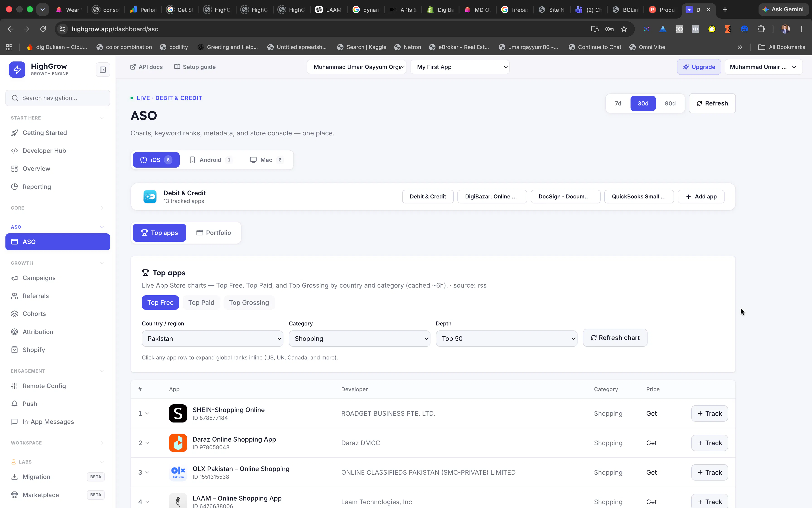The image size is (812, 508).
Task: Click the SHEIN app icon thumbnail
Action: click(x=178, y=413)
